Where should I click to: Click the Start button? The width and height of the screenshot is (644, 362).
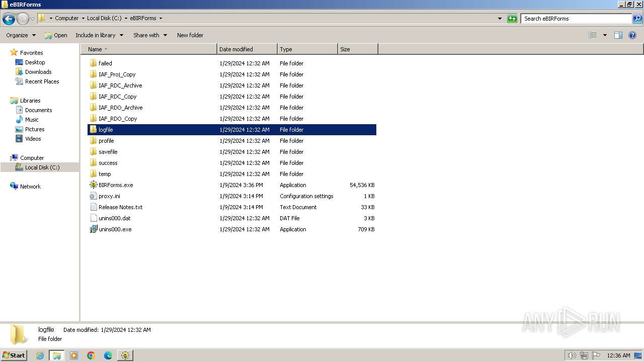coord(14,355)
